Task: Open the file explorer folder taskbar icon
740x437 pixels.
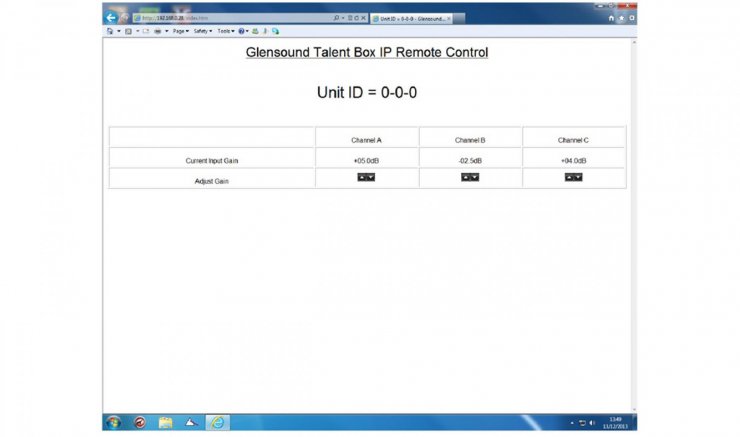Action: (165, 422)
